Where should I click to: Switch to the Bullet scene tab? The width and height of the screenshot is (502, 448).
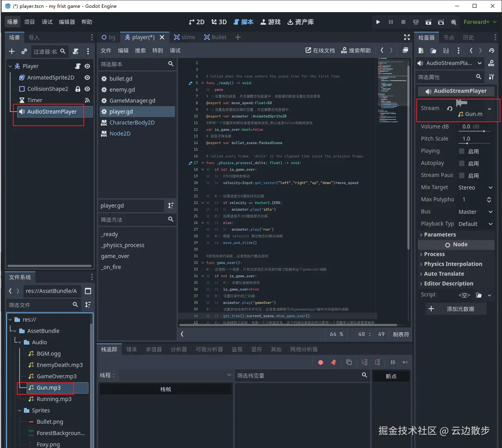[x=215, y=37]
